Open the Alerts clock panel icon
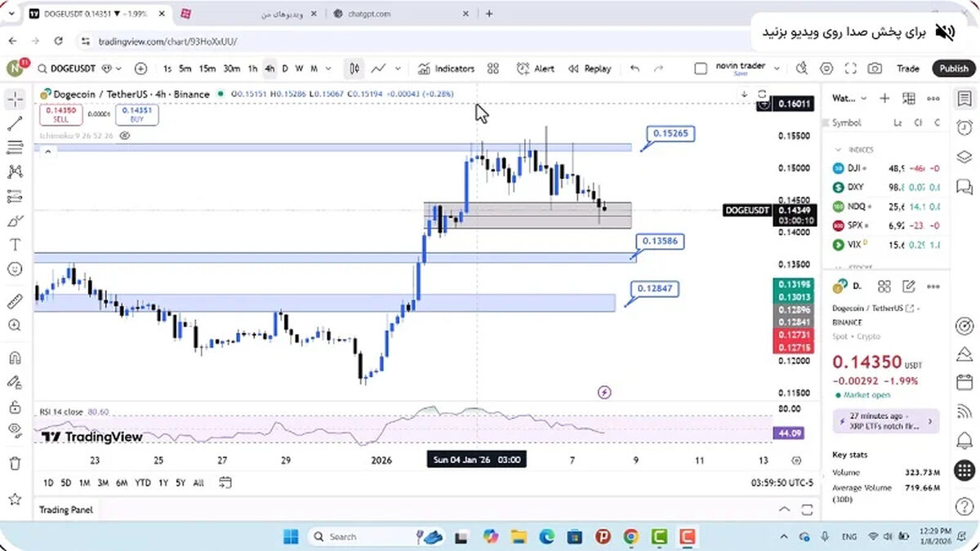This screenshot has height=551, width=980. pos(964,127)
